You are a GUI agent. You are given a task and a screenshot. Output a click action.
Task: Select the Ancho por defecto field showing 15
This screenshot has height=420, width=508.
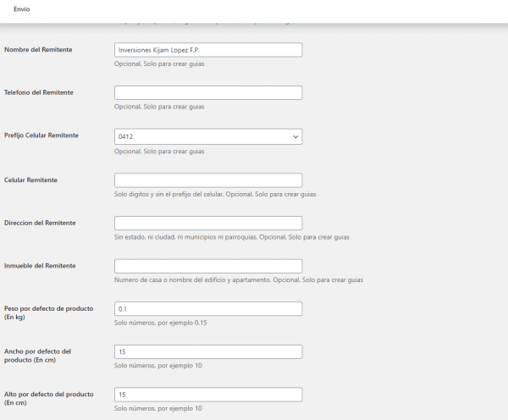coord(208,351)
